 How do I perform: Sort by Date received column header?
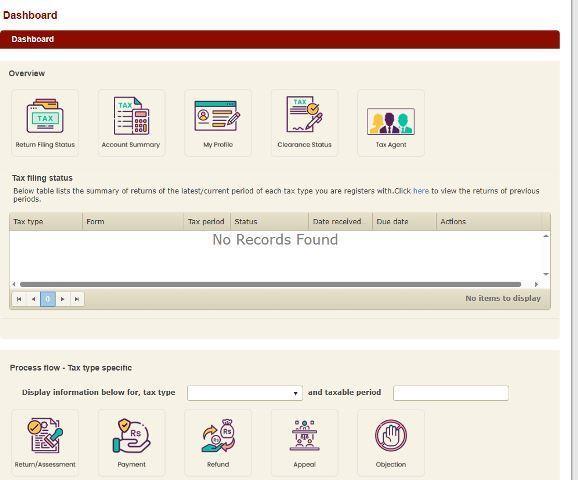340,222
